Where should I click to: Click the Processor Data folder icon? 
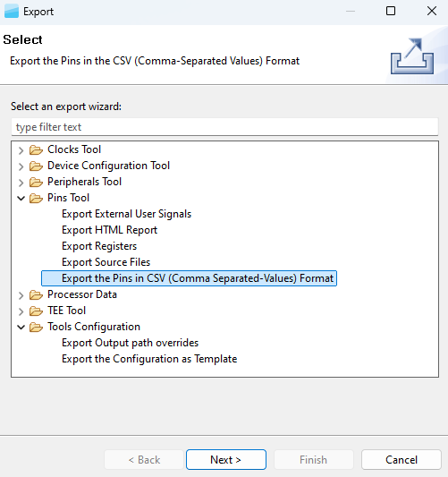click(x=36, y=295)
